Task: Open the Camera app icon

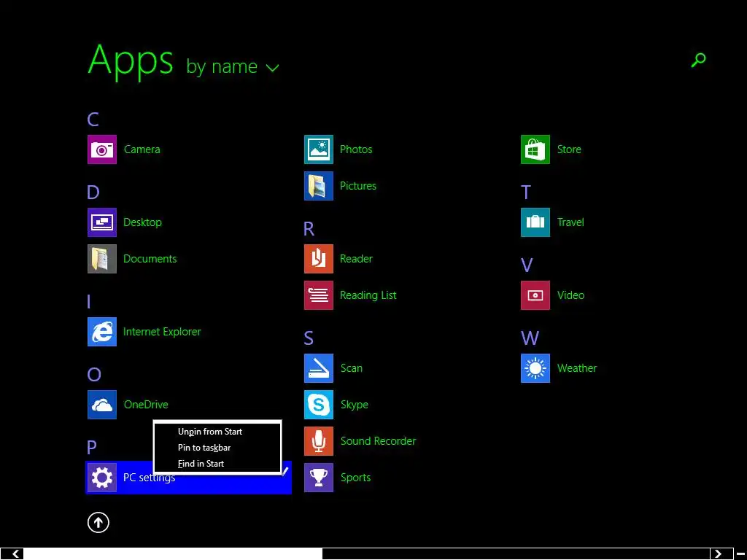Action: (102, 149)
